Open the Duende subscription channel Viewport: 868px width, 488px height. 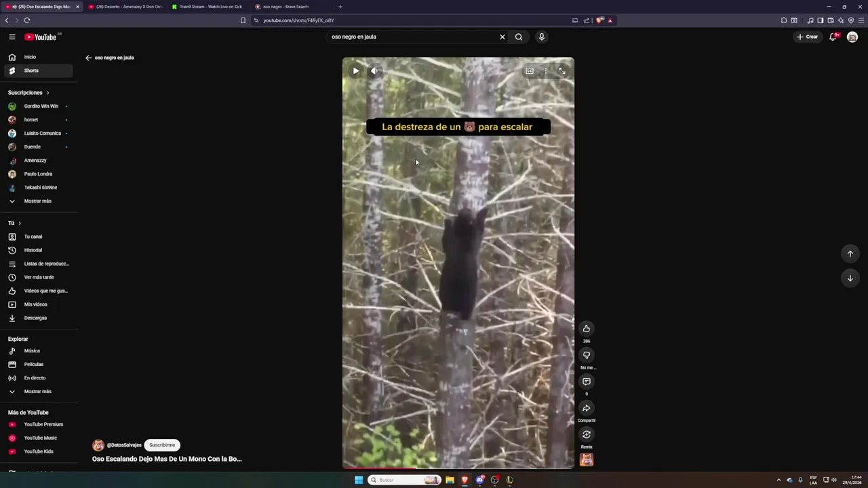38,147
